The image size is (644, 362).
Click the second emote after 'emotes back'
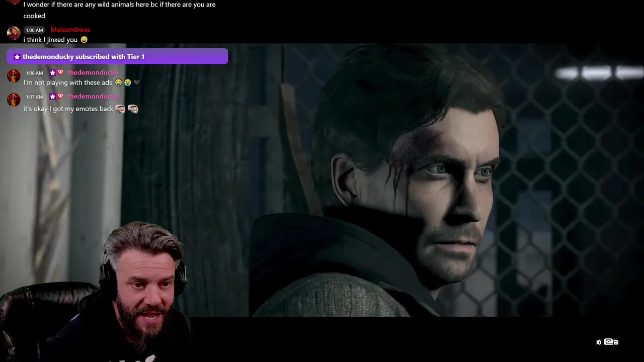click(133, 108)
